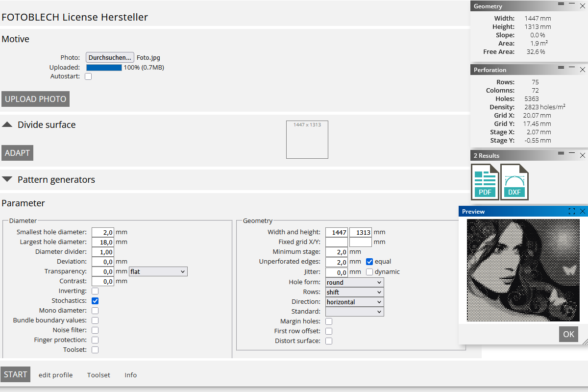Enable the dynamic jitter checkbox
The width and height of the screenshot is (588, 392).
pos(369,271)
